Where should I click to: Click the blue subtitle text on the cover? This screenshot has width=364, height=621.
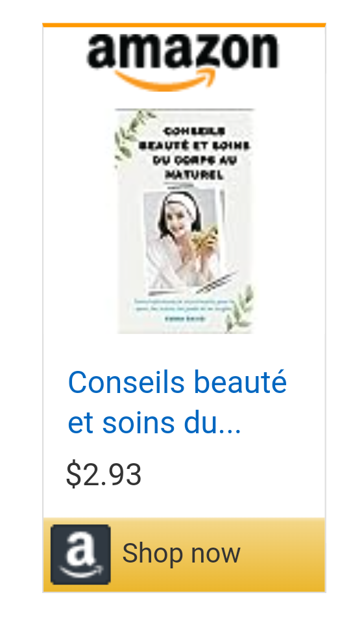click(183, 306)
